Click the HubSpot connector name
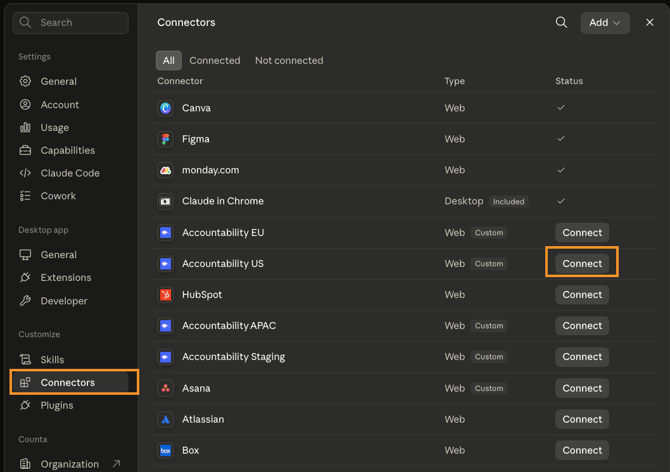Screen dimensions: 670x472 pos(202,295)
